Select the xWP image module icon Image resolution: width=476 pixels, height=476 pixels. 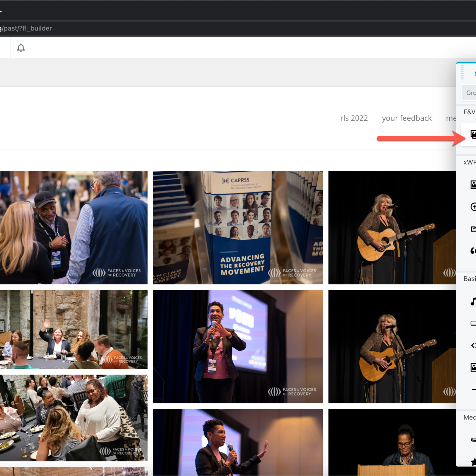(x=473, y=184)
